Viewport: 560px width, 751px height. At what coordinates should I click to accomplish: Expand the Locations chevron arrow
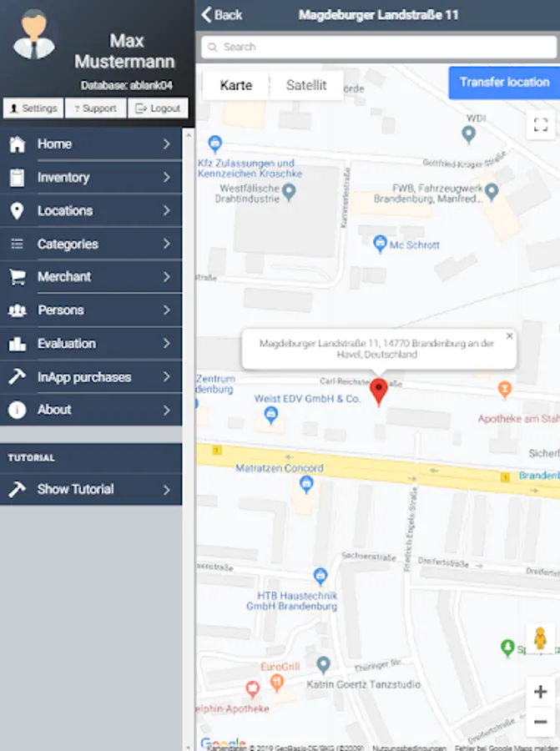[x=167, y=210]
